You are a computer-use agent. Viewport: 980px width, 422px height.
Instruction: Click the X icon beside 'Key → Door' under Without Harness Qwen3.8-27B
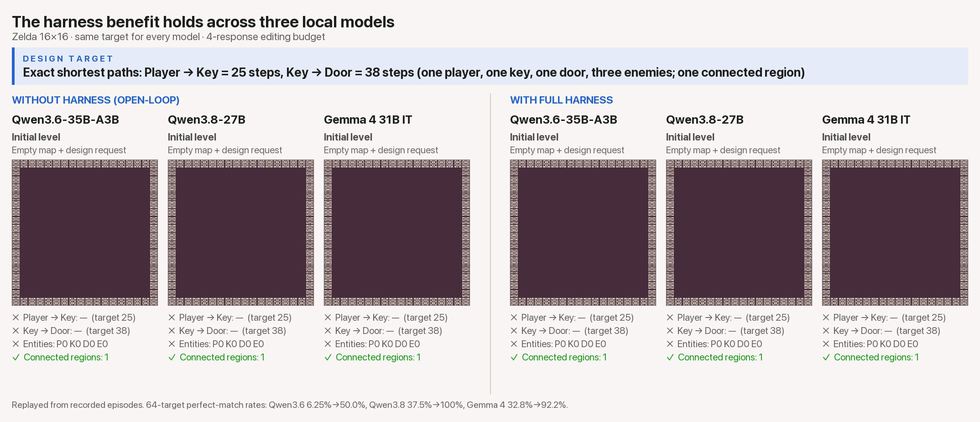click(x=172, y=331)
